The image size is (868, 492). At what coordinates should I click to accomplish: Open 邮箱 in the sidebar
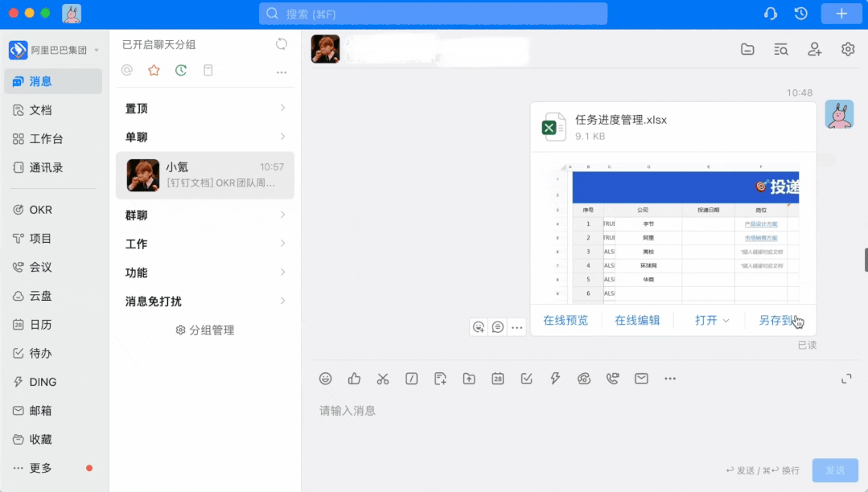pos(53,411)
